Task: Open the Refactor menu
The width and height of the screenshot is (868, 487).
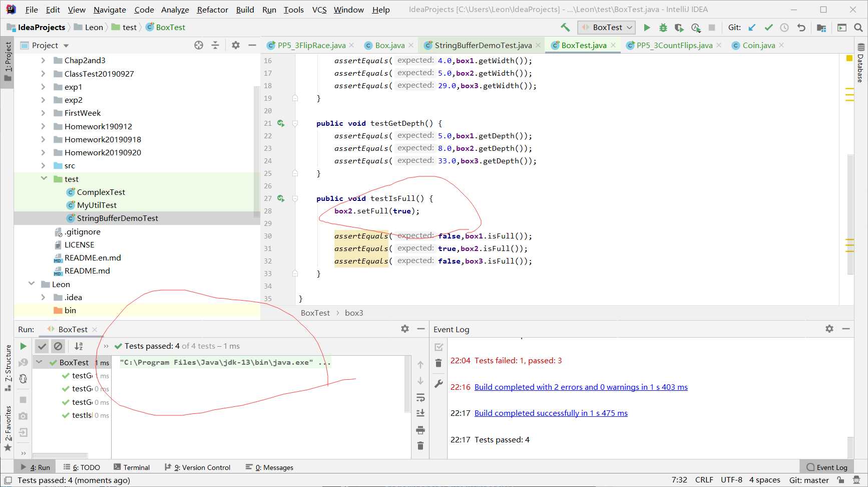Action: 212,10
